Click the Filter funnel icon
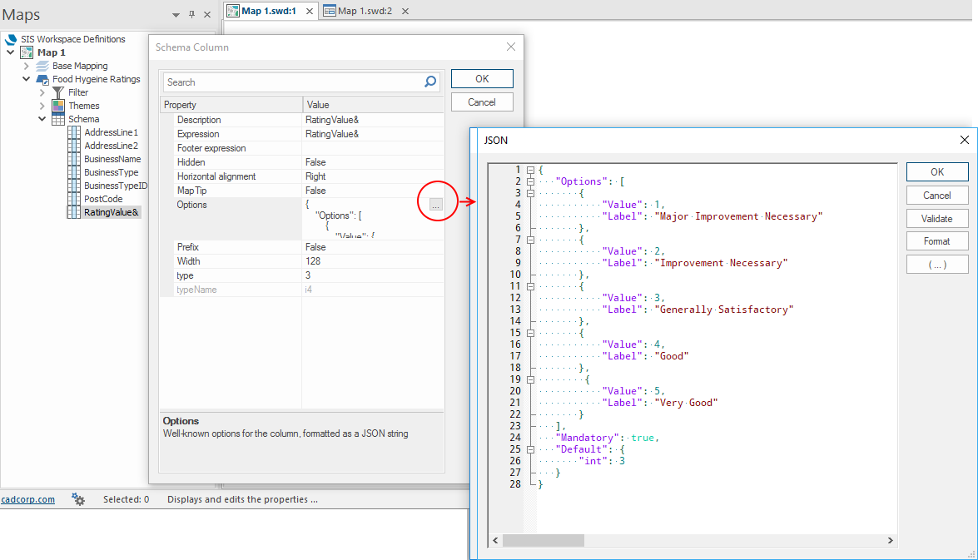This screenshot has width=978, height=560. pos(58,92)
